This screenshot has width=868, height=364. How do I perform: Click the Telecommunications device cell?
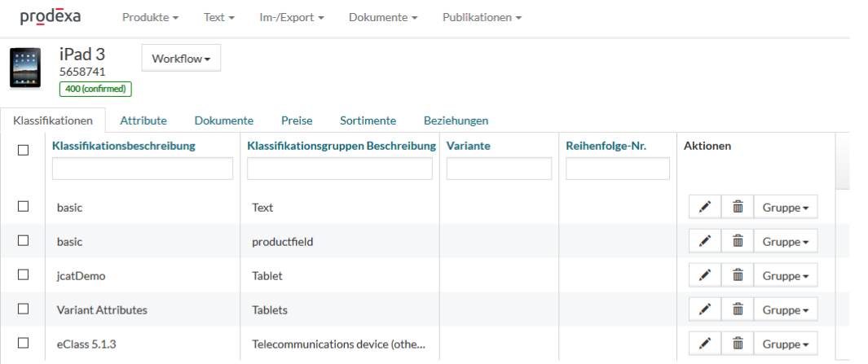pos(339,344)
